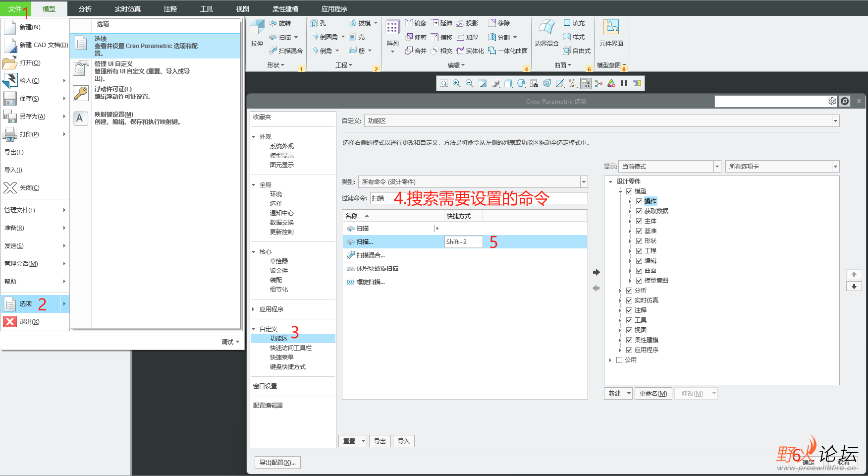Click 映射键设置(M) entry
868x476 pixels.
(x=156, y=118)
